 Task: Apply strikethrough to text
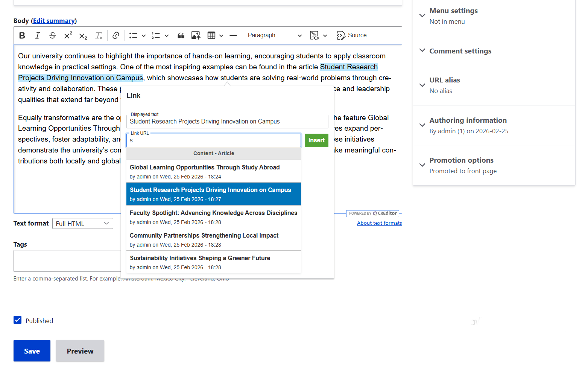coord(53,35)
